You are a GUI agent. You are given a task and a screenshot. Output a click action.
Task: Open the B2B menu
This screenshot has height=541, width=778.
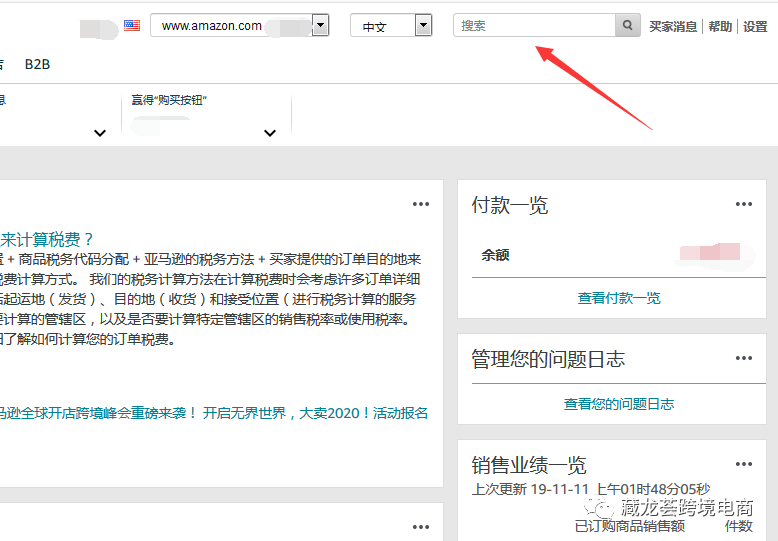37,65
